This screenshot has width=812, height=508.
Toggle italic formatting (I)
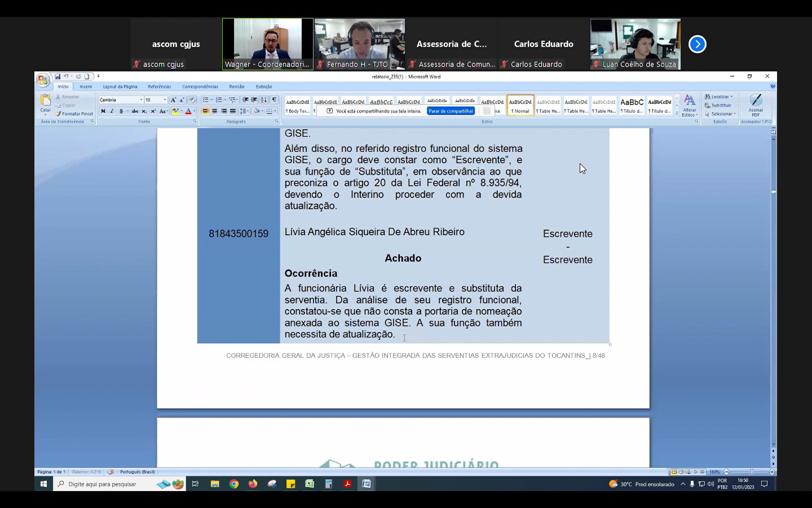(112, 111)
